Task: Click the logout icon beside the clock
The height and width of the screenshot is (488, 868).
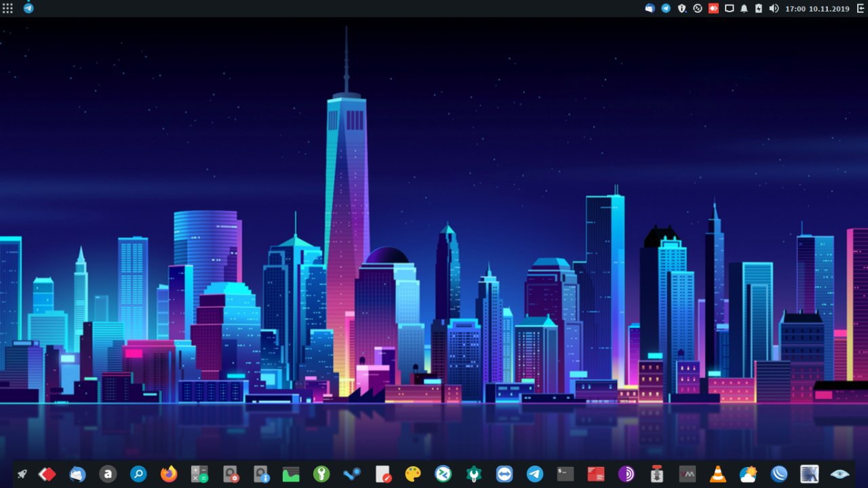Action: (x=861, y=8)
